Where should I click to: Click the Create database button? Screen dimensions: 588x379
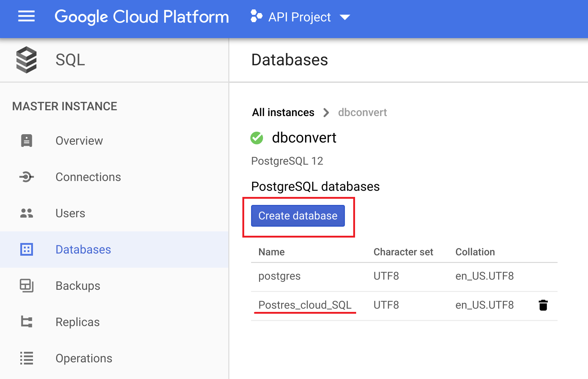[298, 216]
